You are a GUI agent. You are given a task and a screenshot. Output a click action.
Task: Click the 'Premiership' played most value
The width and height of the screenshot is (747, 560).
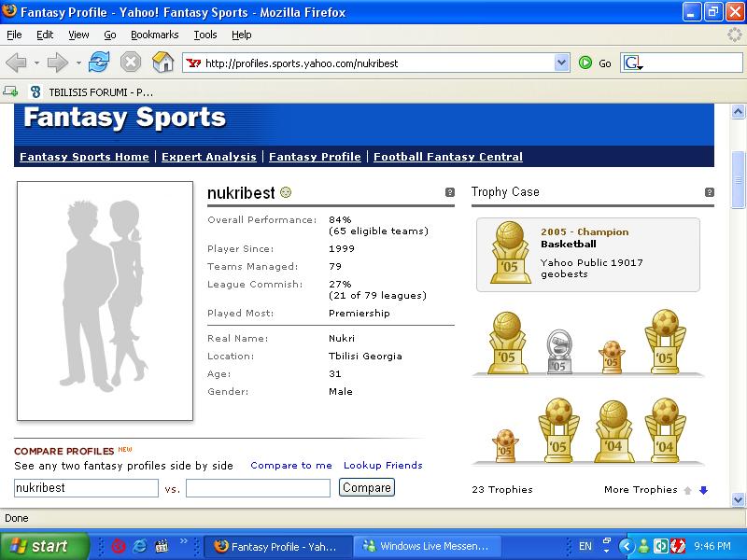[x=359, y=314]
